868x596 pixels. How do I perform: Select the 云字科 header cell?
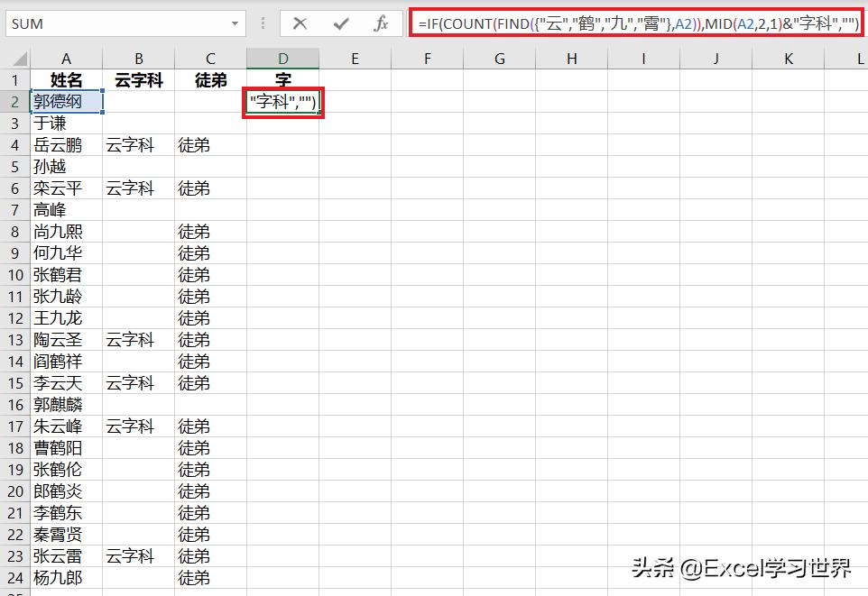tap(138, 79)
